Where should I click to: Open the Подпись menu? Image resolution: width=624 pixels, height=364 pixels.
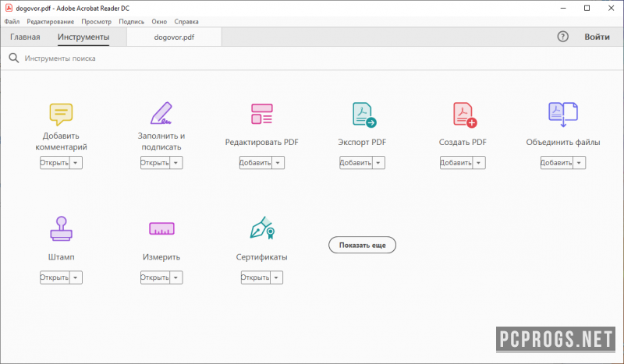point(131,22)
